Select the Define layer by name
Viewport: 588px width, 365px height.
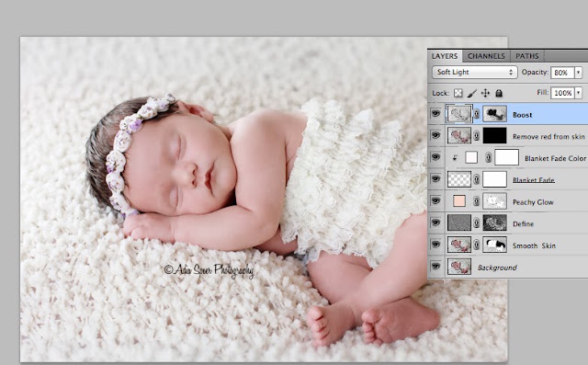tap(523, 224)
